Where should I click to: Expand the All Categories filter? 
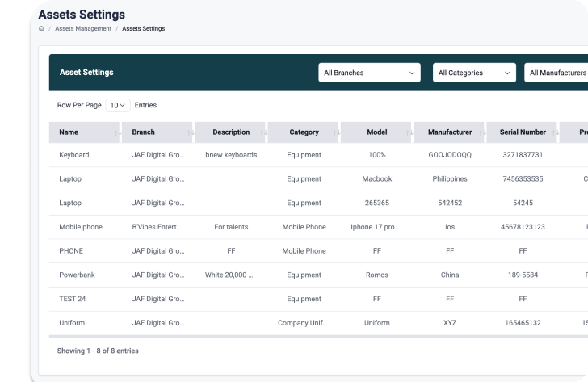pos(474,73)
